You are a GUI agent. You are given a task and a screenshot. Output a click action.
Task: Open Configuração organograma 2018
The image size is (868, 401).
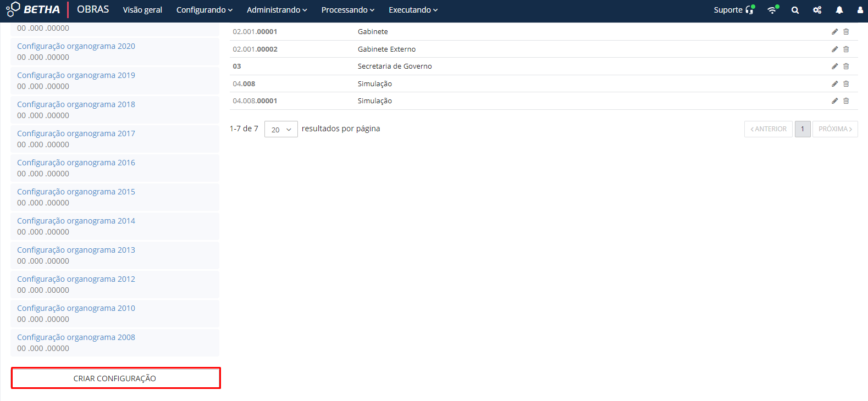(x=76, y=104)
